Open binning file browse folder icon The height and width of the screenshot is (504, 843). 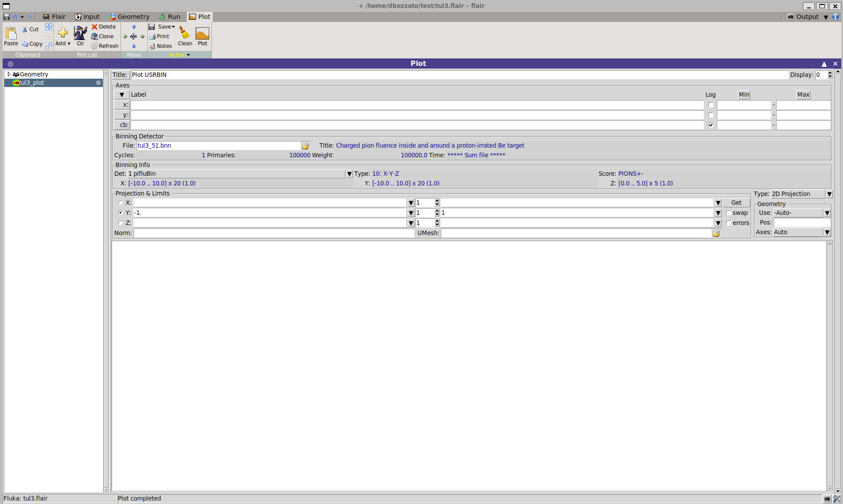[305, 146]
